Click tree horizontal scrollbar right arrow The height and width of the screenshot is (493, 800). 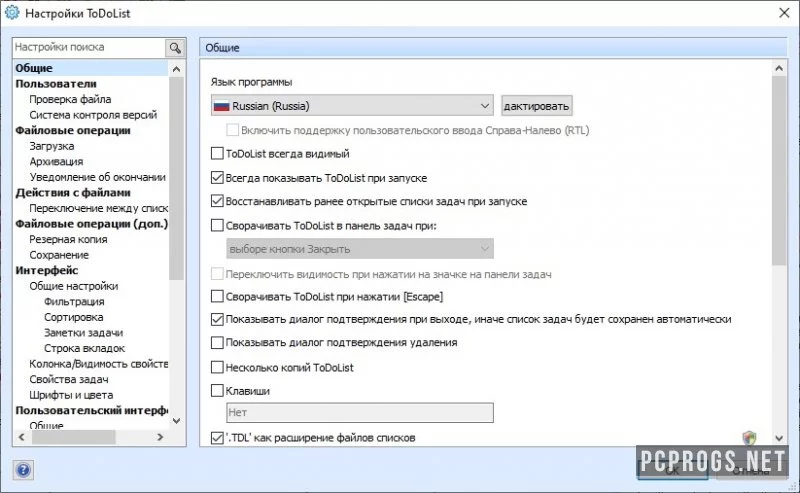(x=160, y=437)
